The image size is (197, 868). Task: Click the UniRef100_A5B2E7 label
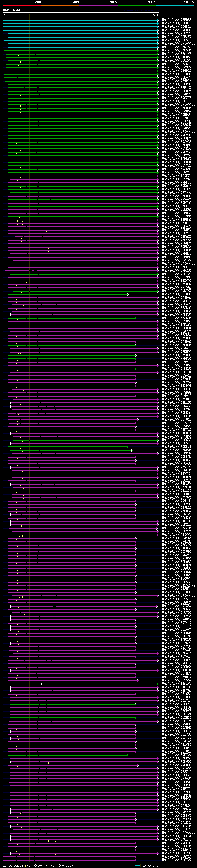click(x=177, y=37)
